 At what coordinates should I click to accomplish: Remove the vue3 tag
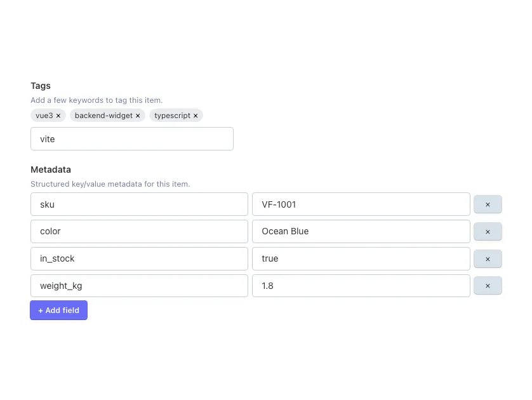pos(58,116)
